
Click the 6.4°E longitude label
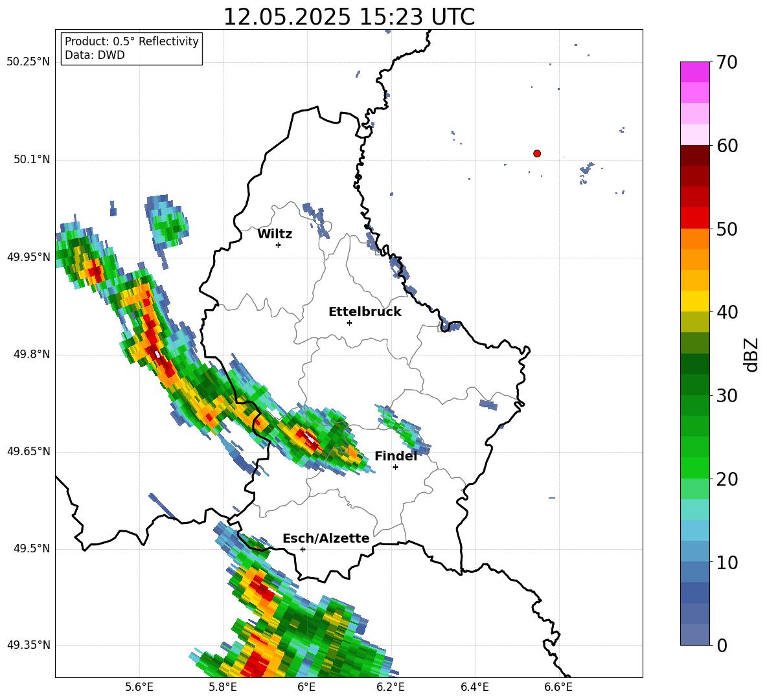point(474,688)
